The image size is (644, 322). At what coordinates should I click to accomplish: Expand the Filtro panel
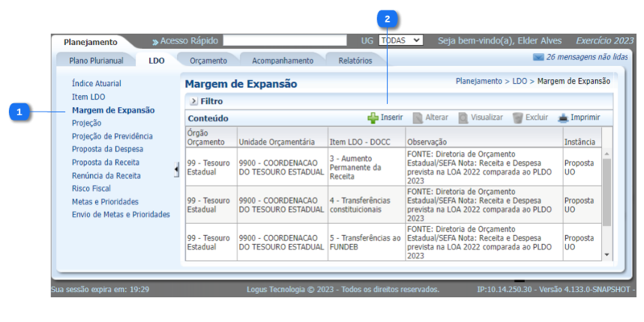[x=194, y=101]
